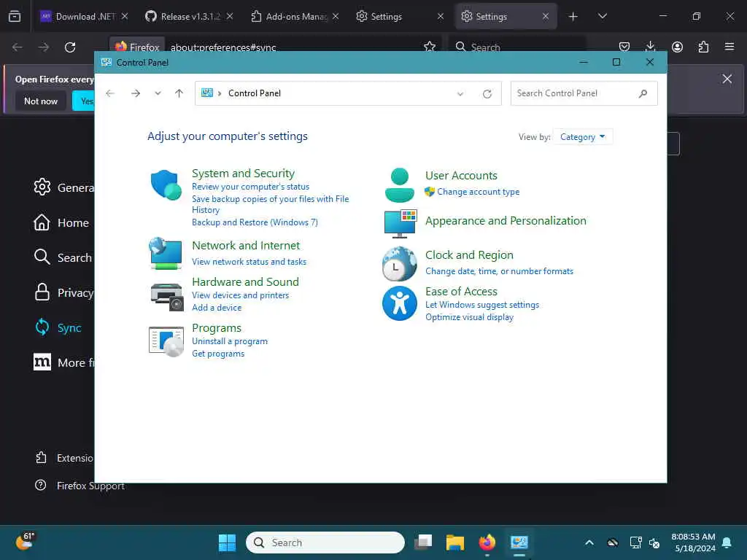Viewport: 747px width, 560px height.
Task: Select Privacy in Firefox settings sidebar
Action: [63, 293]
